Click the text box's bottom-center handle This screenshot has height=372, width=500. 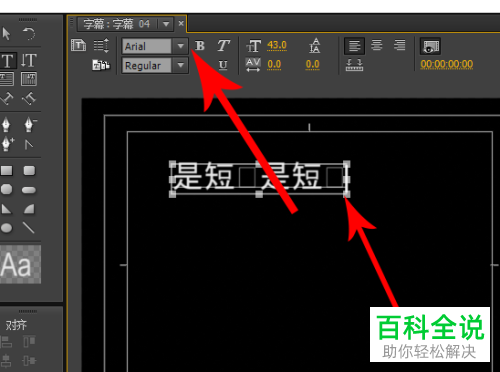point(259,194)
